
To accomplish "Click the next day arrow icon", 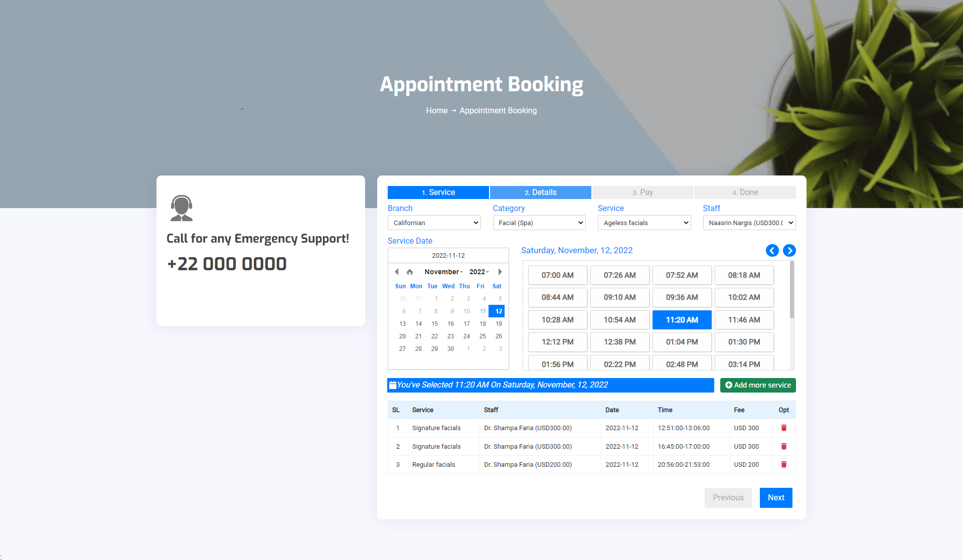I will pyautogui.click(x=789, y=251).
